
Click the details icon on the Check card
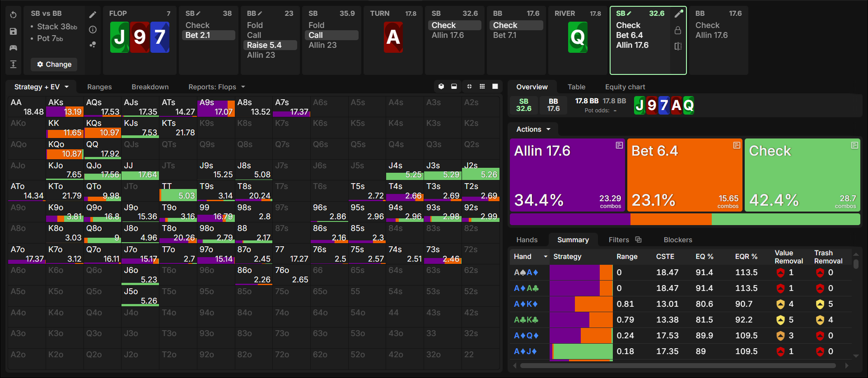point(854,145)
